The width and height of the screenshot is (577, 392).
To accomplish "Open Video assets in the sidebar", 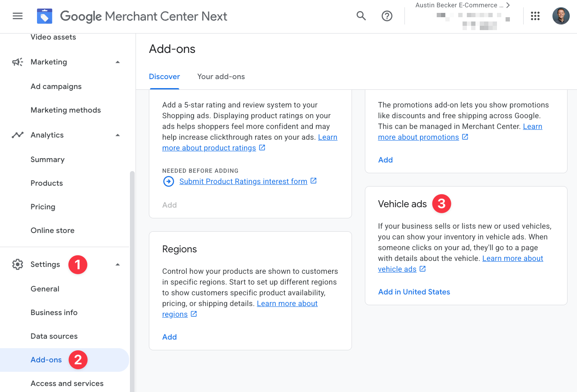I will (53, 37).
